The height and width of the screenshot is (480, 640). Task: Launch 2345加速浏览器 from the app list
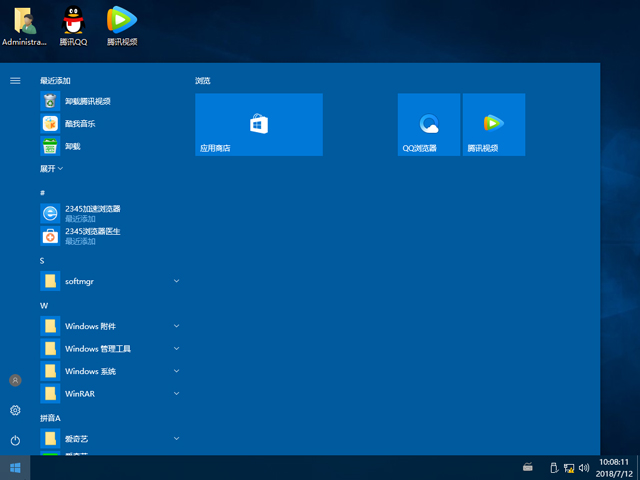(92, 213)
